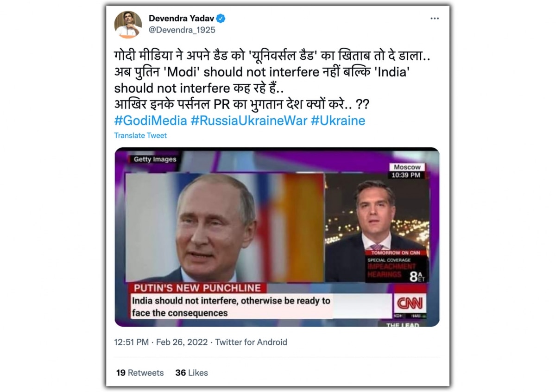556x392 pixels.
Task: View the 19 Retweets list
Action: 140,373
